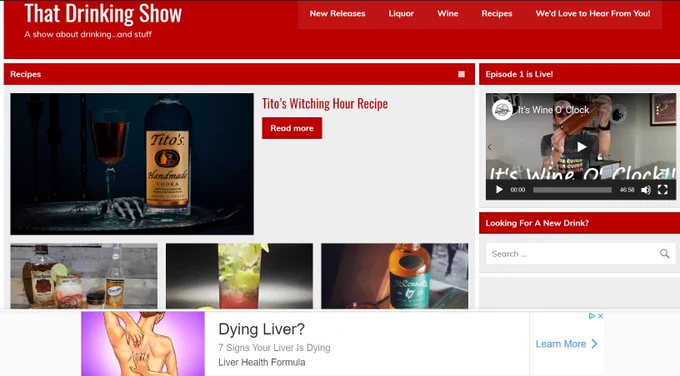Click the Liver Health Formula text
The image size is (680, 376).
point(262,362)
